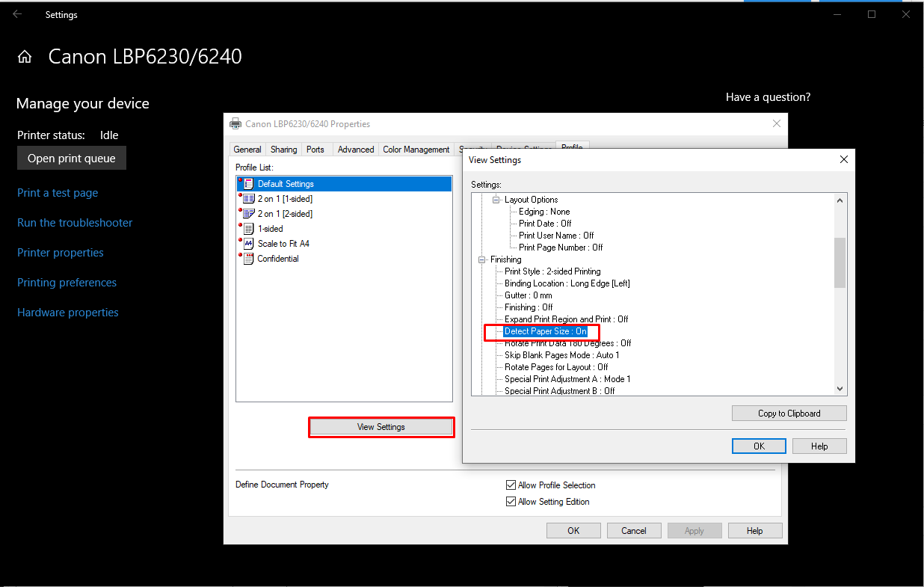Toggle Allow Setting Edition checkbox
This screenshot has height=587, width=924.
point(511,502)
